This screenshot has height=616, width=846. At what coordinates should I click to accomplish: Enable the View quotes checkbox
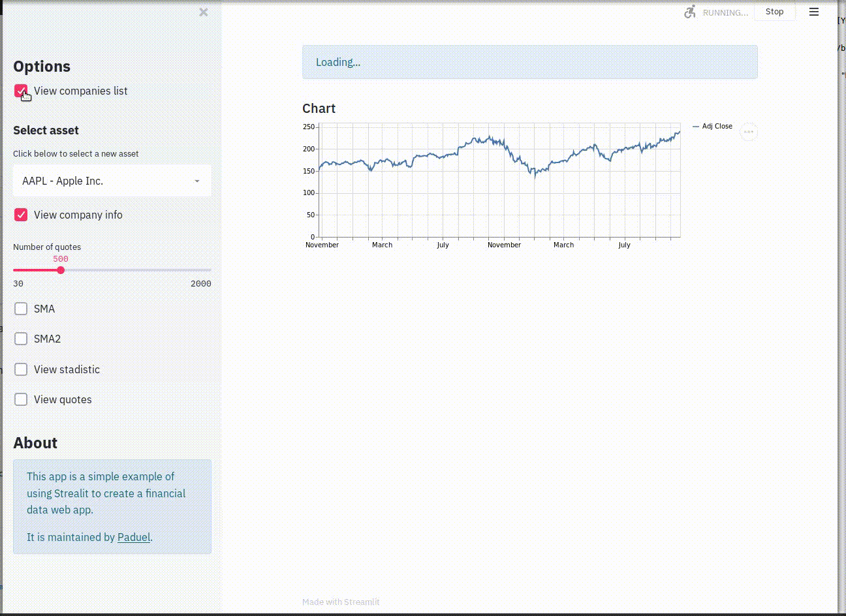21,399
